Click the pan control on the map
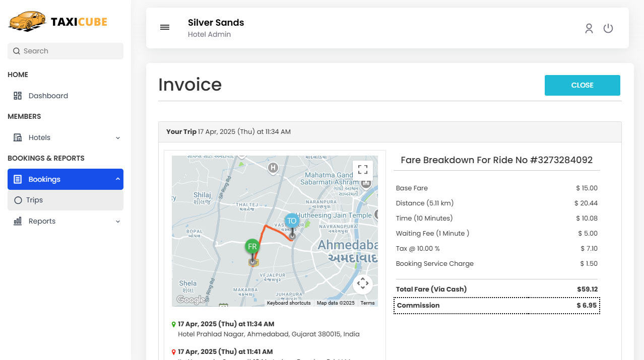 pyautogui.click(x=362, y=283)
